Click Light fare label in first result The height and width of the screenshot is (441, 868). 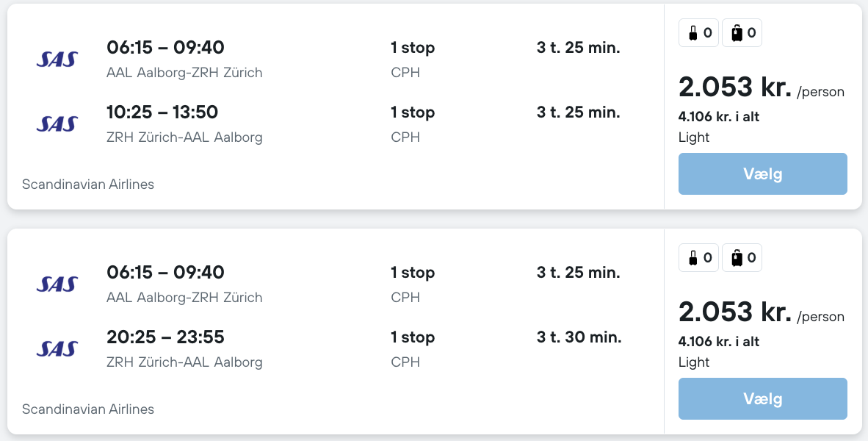pyautogui.click(x=694, y=137)
